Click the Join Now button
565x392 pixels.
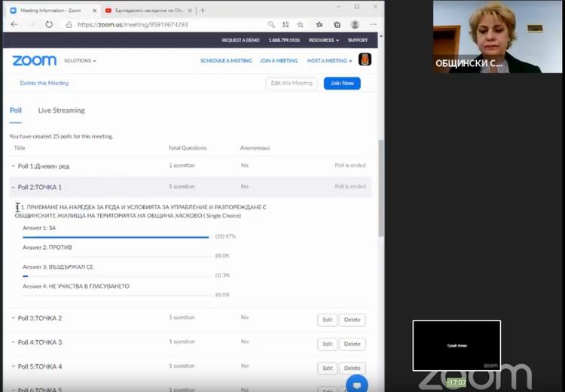point(342,84)
